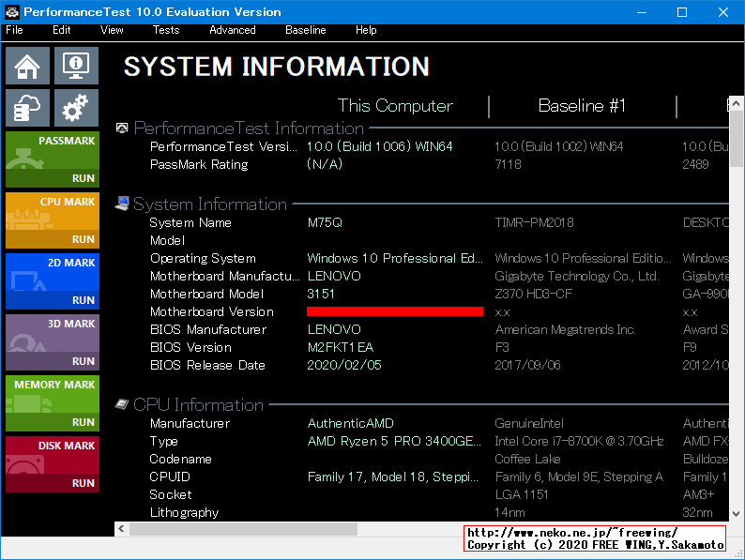Run the Disk Mark test
This screenshot has width=745, height=560.
(53, 464)
